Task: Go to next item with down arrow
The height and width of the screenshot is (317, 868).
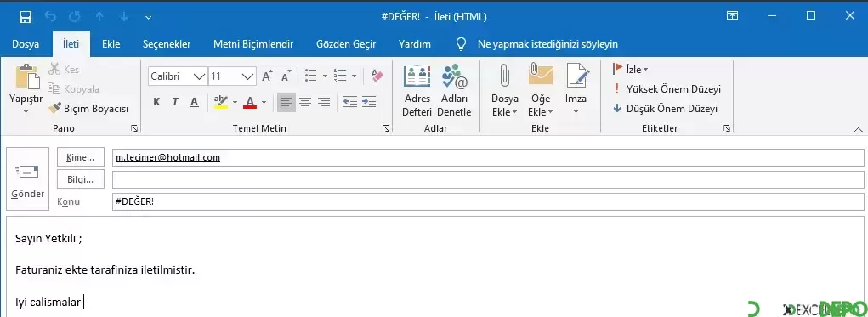Action: 124,17
